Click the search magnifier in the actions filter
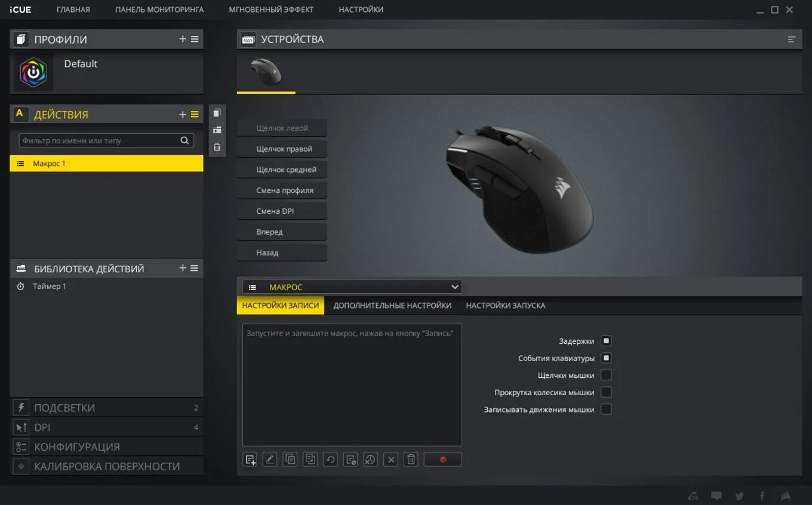 point(185,140)
